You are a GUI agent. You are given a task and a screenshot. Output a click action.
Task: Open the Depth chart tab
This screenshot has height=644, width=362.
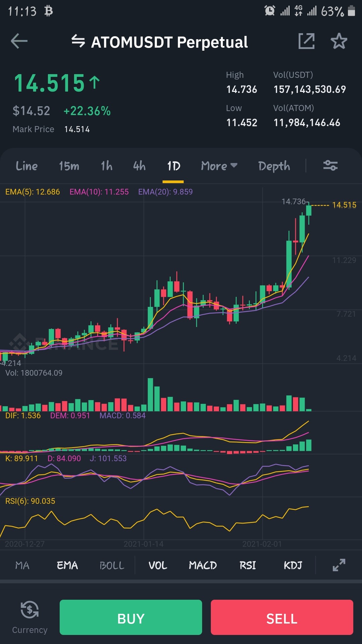pyautogui.click(x=274, y=166)
